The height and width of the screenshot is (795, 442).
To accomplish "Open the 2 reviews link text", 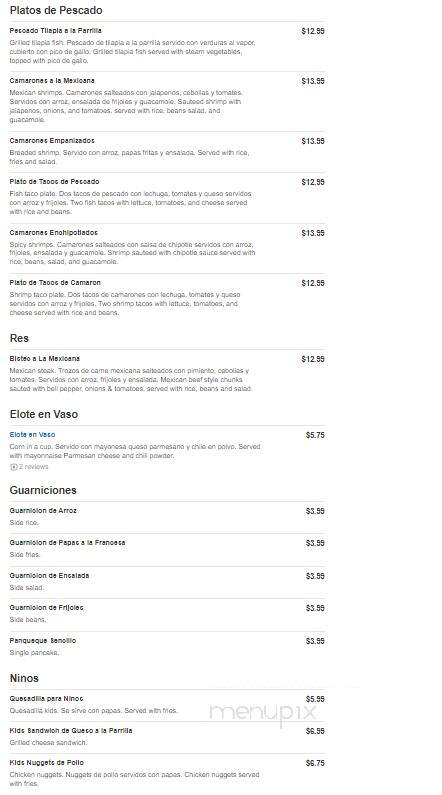I will pos(33,467).
